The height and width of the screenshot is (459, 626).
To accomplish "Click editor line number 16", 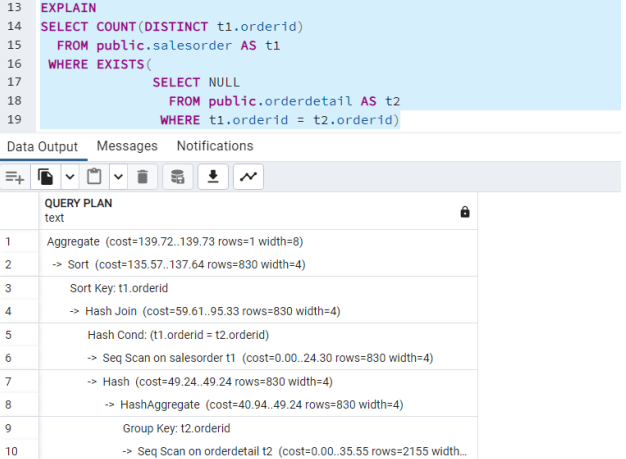I will pos(14,64).
